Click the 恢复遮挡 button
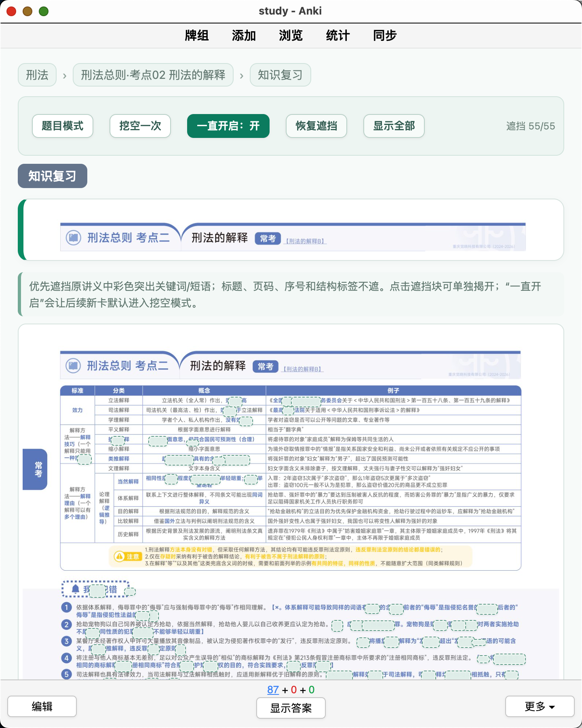 pyautogui.click(x=316, y=126)
